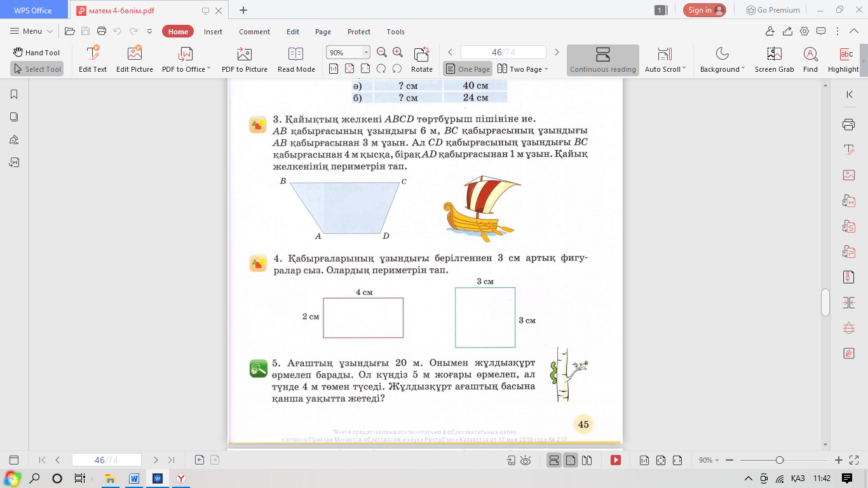The width and height of the screenshot is (868, 488).
Task: Expand the Background dropdown
Action: [743, 69]
